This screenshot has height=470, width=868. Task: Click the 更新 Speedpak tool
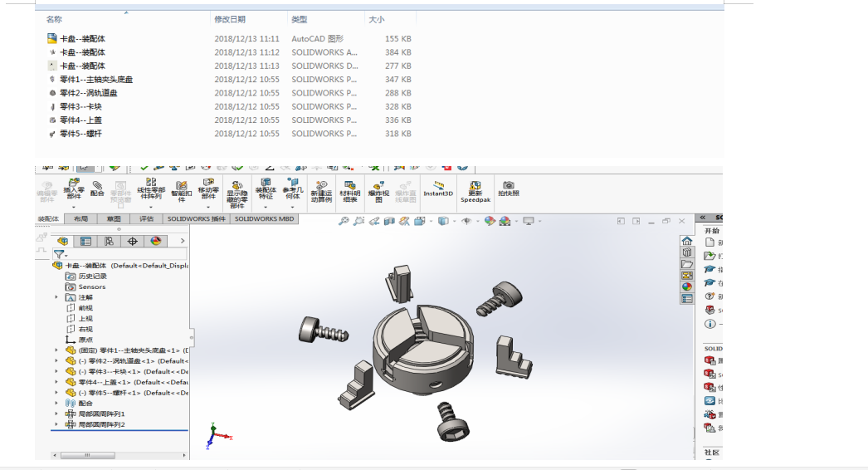(475, 192)
